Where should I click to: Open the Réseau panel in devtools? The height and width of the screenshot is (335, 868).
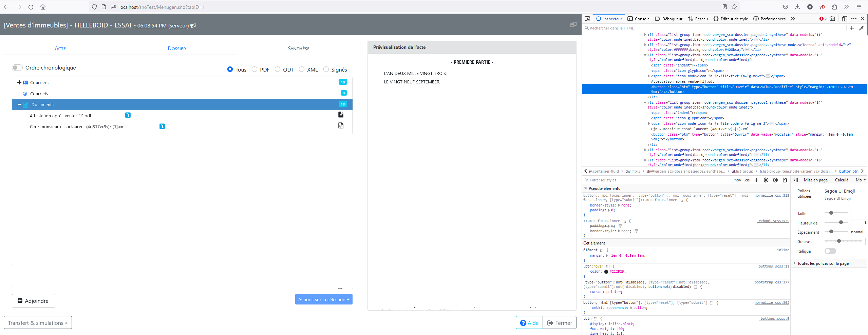click(698, 19)
